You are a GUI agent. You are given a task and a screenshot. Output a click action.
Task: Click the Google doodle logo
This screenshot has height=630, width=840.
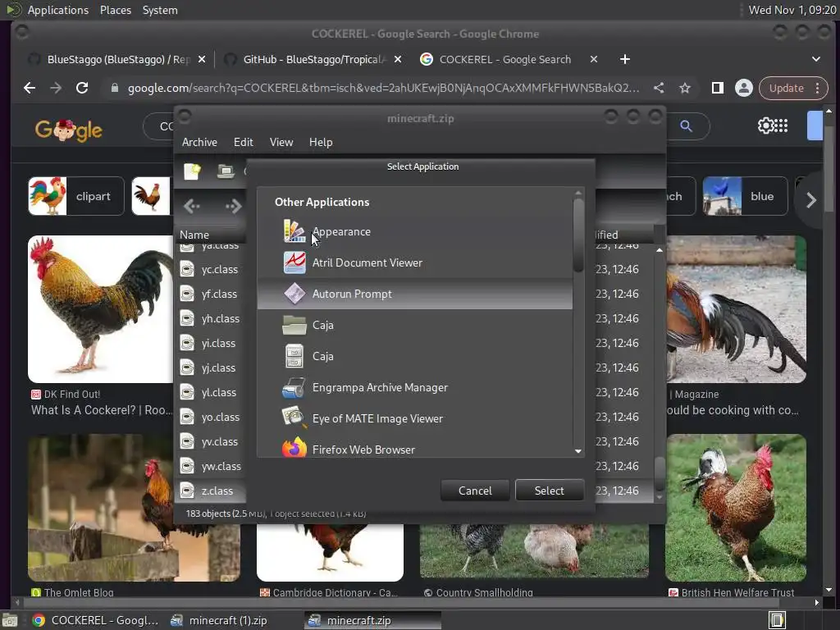click(69, 130)
